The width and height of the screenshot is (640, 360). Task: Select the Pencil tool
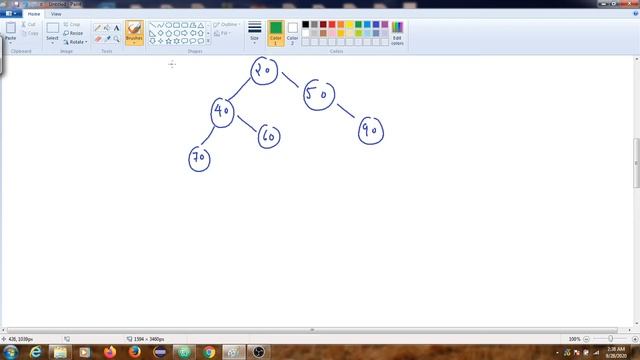point(98,28)
